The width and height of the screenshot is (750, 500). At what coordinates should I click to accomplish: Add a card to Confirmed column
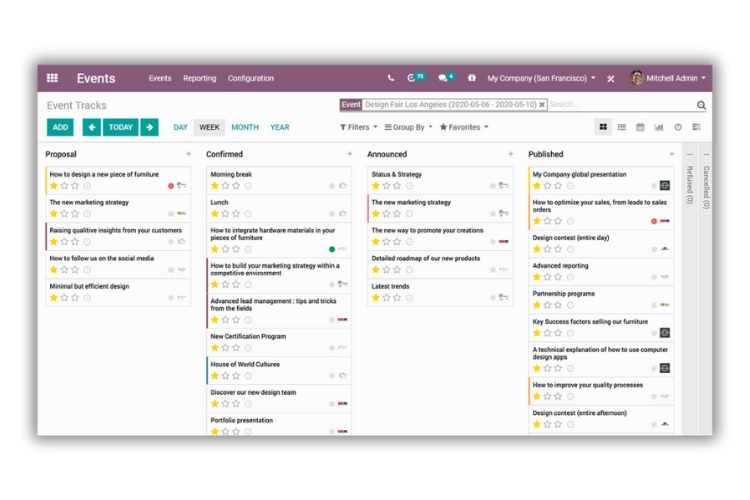coord(350,154)
